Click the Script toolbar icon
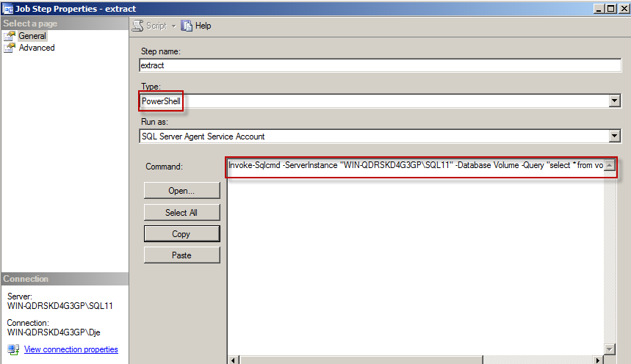Viewport: 631px width, 364px height. click(x=138, y=26)
